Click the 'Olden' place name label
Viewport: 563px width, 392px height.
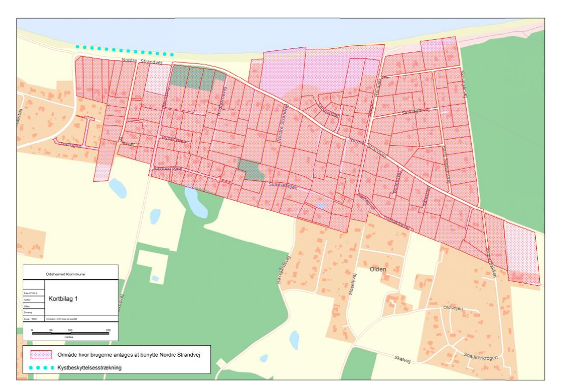(378, 269)
